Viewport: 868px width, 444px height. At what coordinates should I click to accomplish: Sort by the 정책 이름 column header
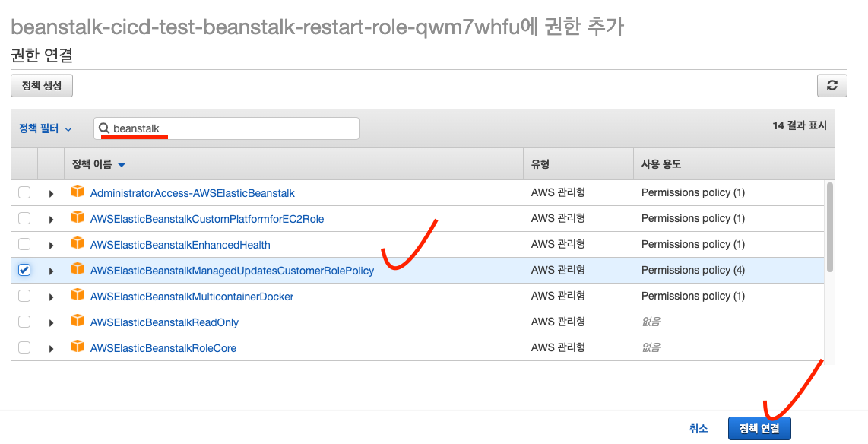[x=99, y=164]
